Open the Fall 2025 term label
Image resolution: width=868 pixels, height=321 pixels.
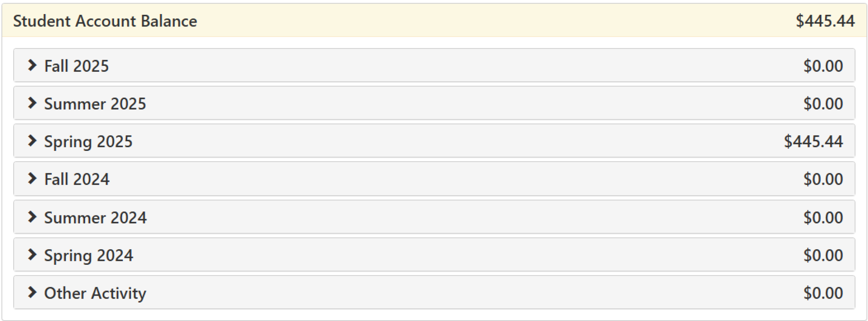pos(76,66)
